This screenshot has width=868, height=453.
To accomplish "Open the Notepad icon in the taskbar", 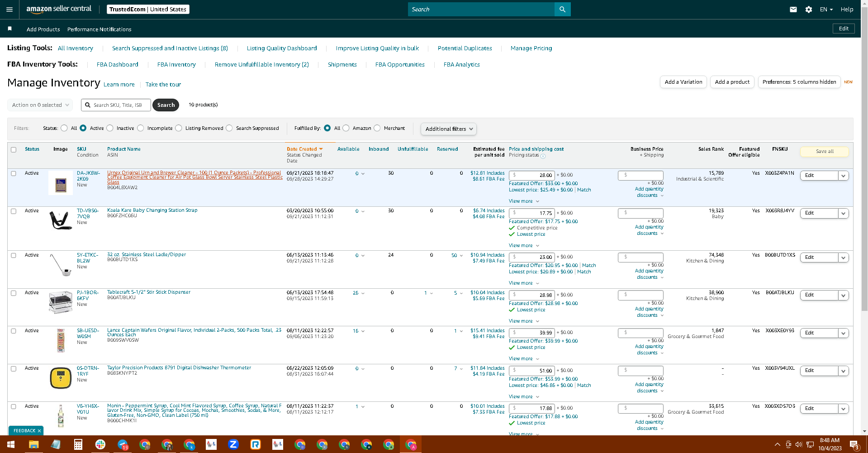I will [56, 444].
